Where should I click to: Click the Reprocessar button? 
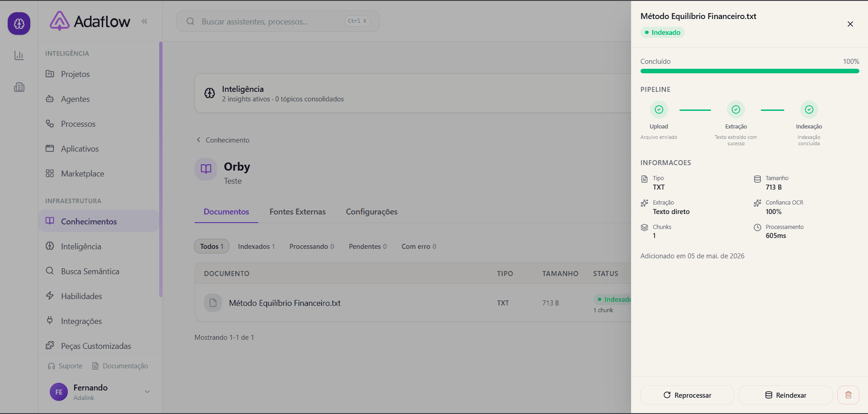687,395
